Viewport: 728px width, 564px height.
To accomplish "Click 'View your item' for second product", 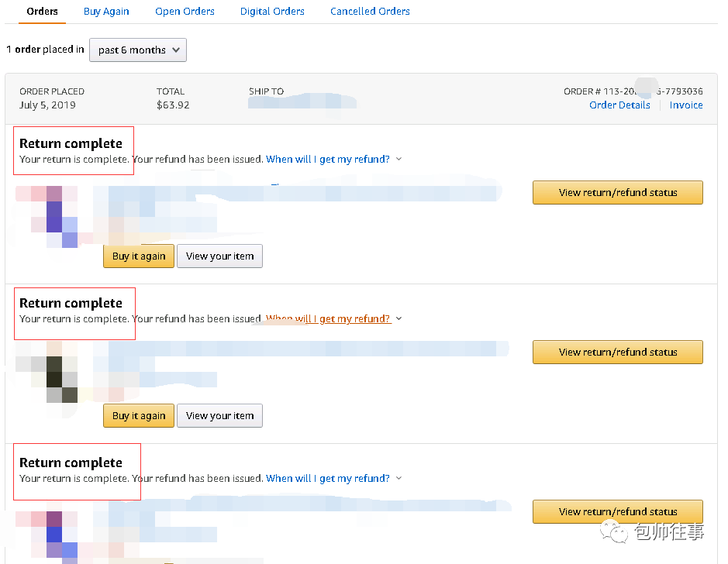I will (219, 416).
